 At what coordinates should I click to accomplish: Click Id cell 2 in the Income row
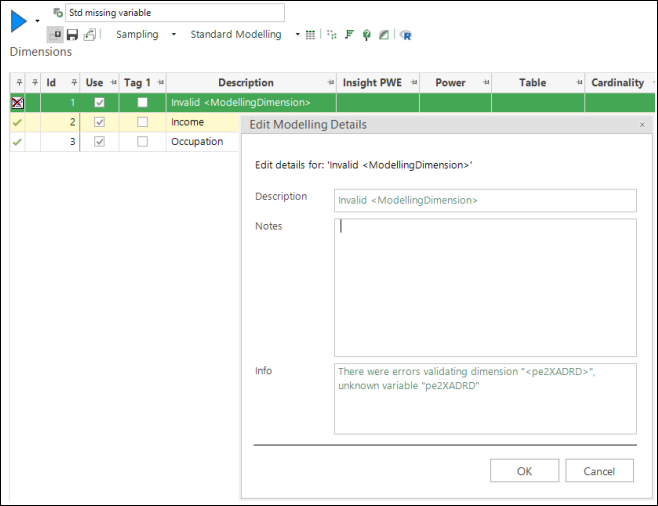(60, 122)
